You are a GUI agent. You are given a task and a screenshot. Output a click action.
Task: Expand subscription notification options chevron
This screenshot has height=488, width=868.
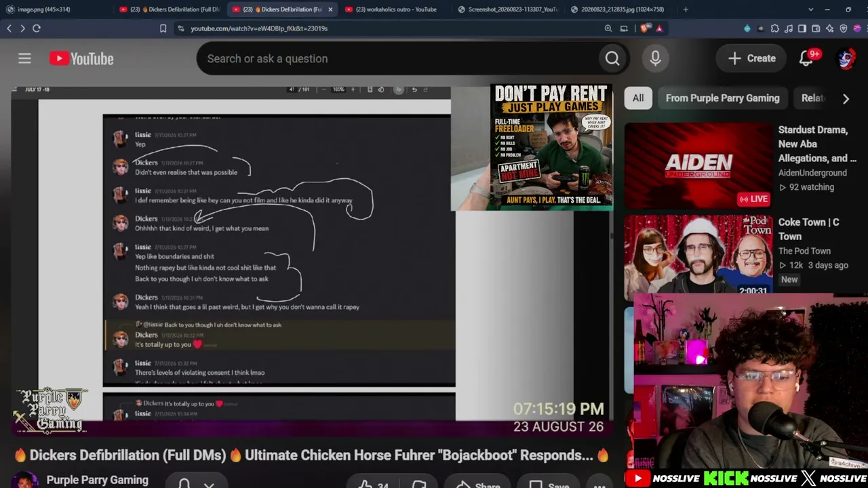(x=209, y=485)
